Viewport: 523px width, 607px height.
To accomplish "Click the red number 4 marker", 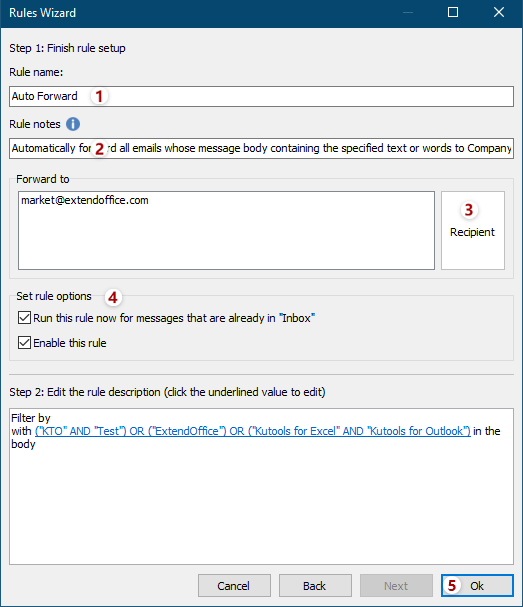I will (113, 298).
